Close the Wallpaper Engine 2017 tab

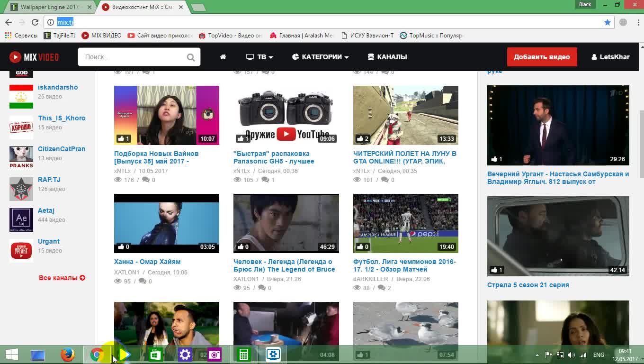point(89,7)
